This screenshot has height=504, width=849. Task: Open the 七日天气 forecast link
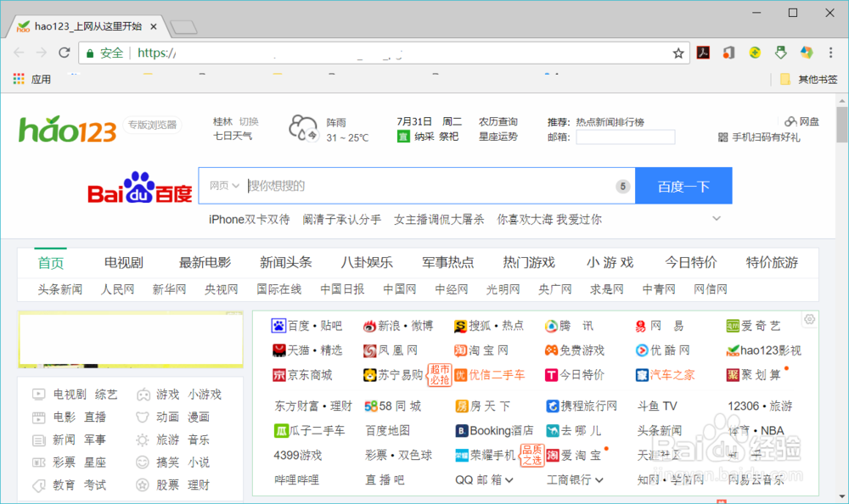233,136
